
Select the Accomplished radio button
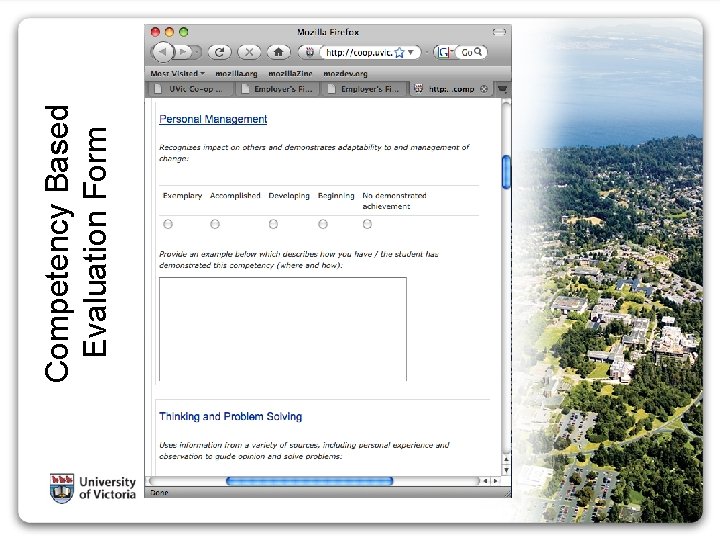point(215,224)
